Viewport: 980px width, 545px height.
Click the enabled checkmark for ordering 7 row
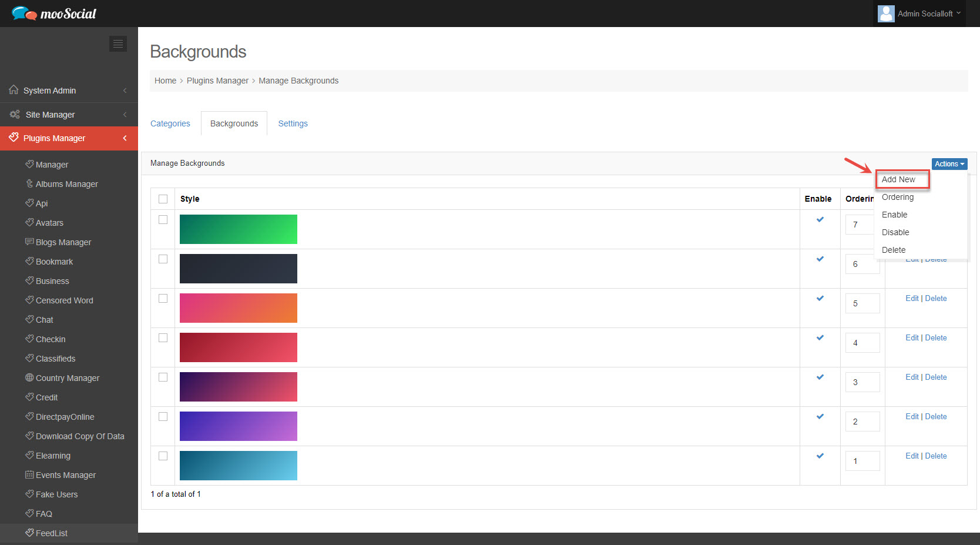point(820,219)
